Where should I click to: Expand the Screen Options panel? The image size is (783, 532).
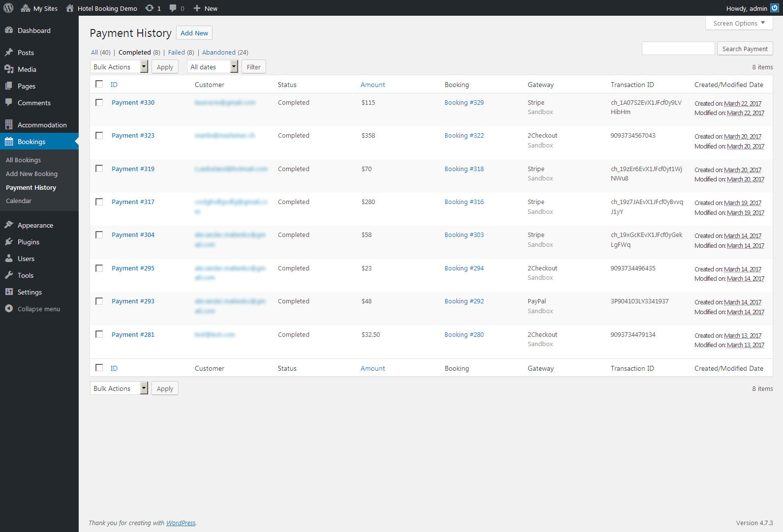[x=739, y=23]
